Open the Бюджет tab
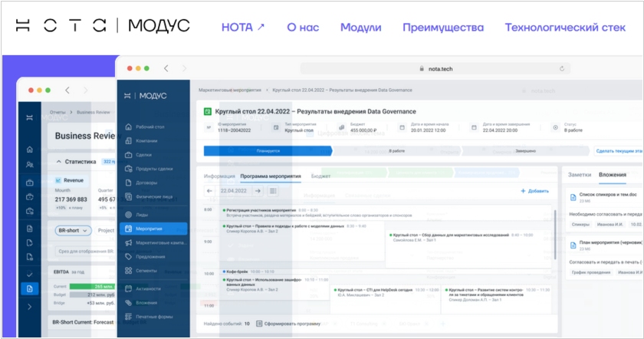Image resolution: width=644 pixels, height=339 pixels. pos(320,176)
